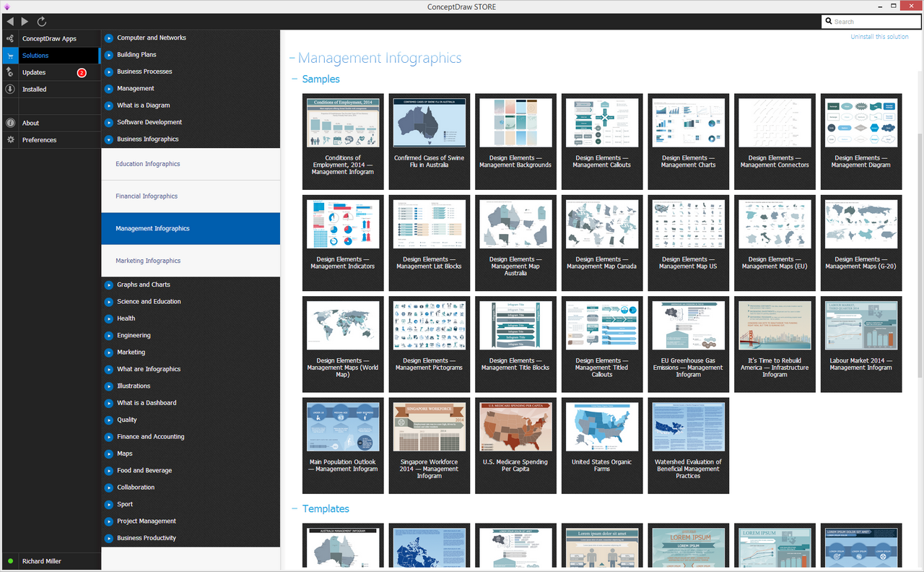Select Financial Infographics in the list
924x572 pixels.
coord(191,196)
